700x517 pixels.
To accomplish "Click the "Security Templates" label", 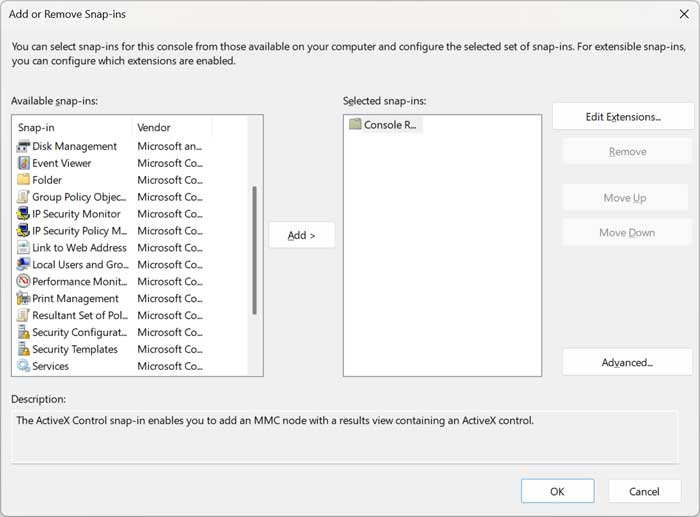I will pyautogui.click(x=75, y=349).
